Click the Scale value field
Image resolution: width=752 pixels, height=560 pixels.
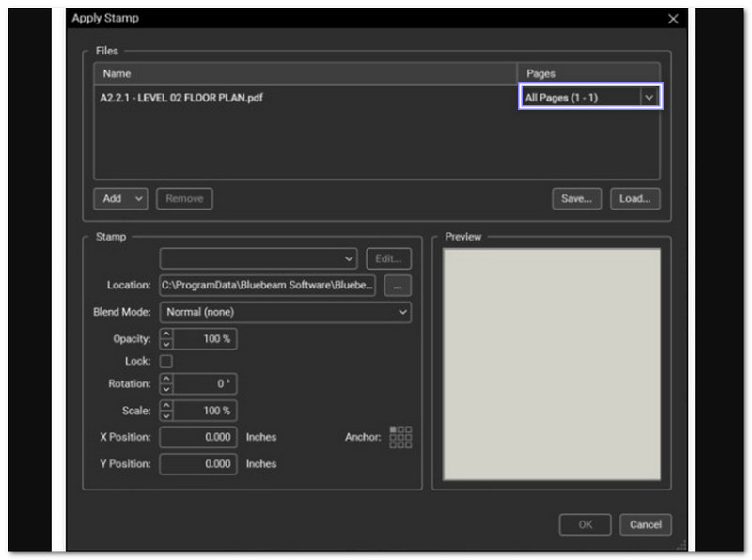point(205,411)
